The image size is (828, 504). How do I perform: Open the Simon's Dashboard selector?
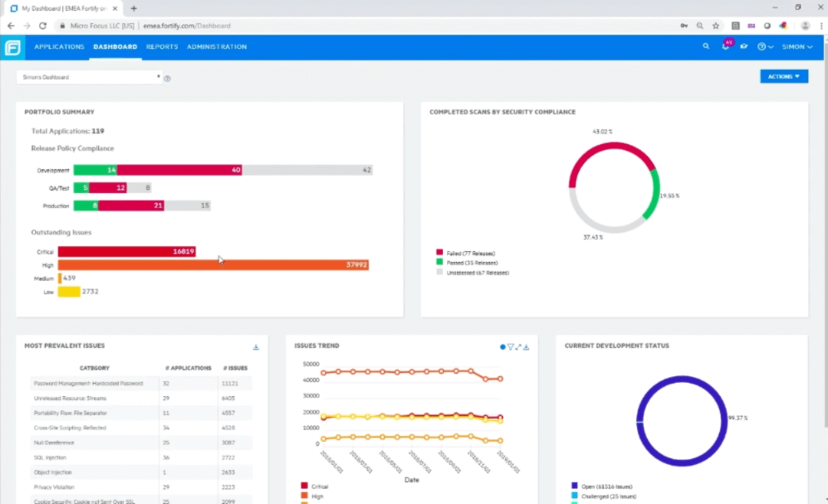(87, 77)
